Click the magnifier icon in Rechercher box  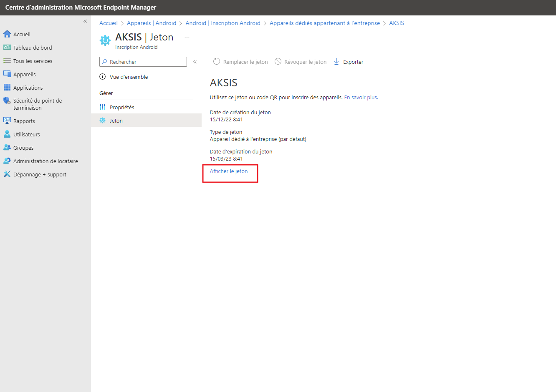[104, 62]
